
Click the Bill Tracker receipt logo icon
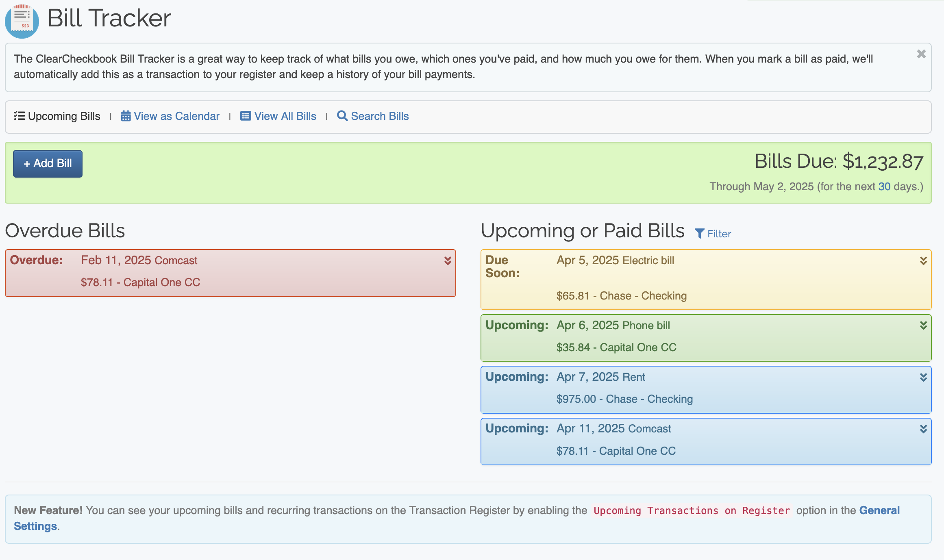[x=22, y=21]
